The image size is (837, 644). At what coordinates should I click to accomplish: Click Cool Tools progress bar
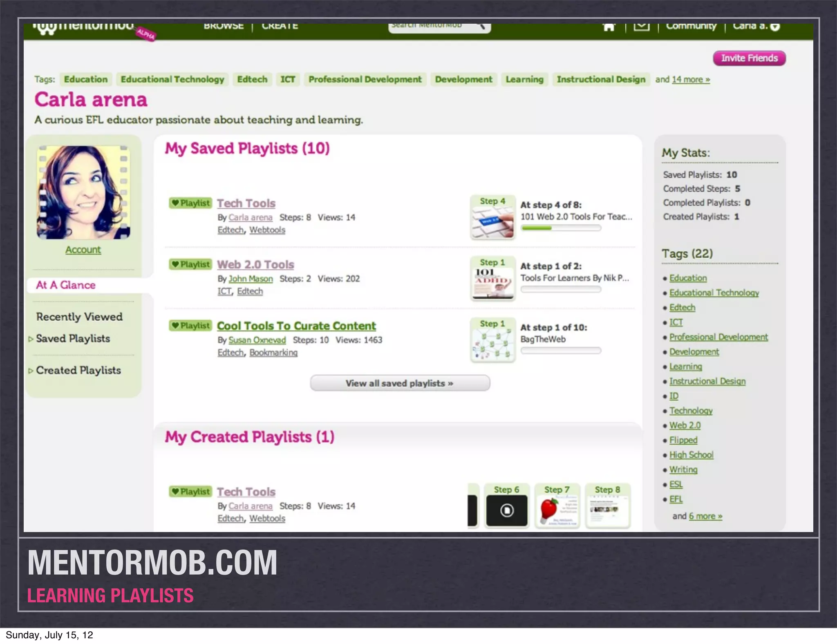click(x=561, y=351)
